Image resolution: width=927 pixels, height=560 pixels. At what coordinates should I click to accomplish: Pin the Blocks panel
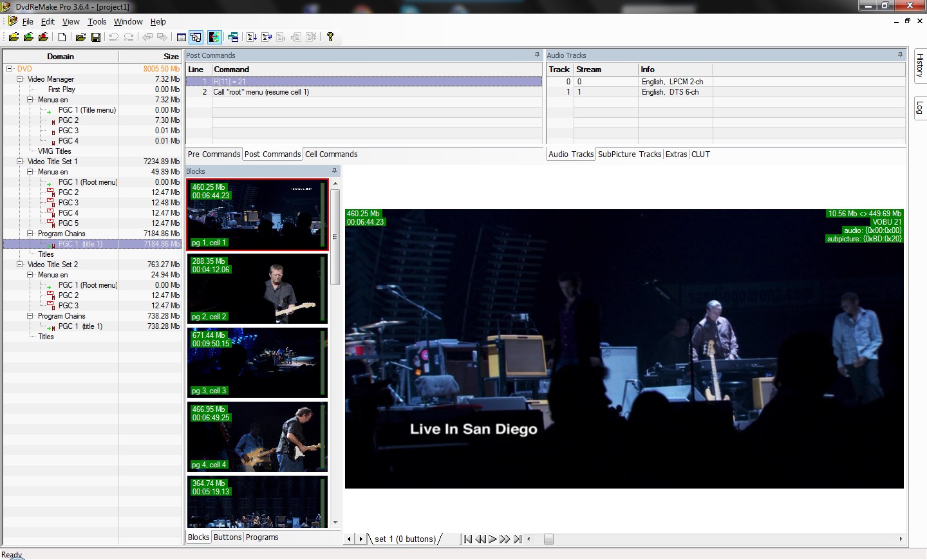tap(334, 171)
